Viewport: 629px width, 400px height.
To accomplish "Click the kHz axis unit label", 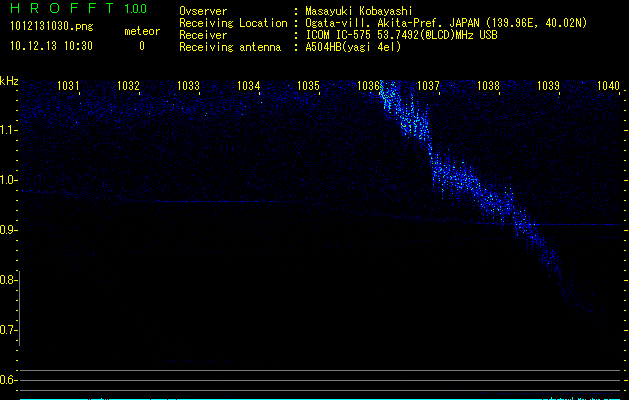I will (9, 81).
